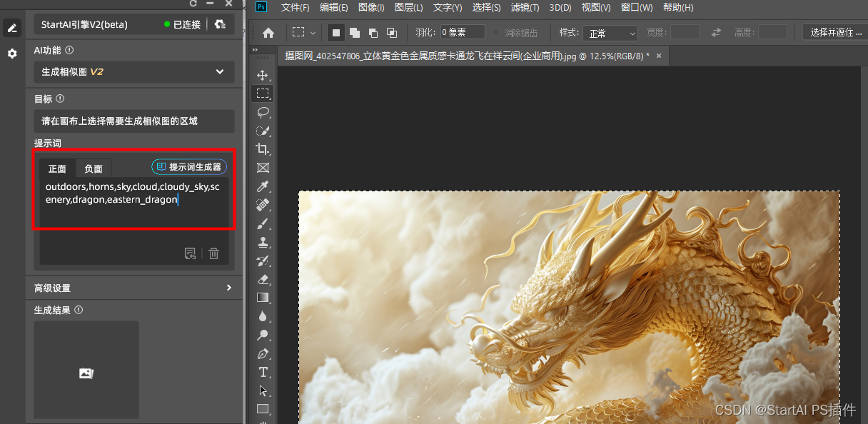Collapse the toolbox double-arrow handle
This screenshot has height=424, width=868.
[x=254, y=51]
